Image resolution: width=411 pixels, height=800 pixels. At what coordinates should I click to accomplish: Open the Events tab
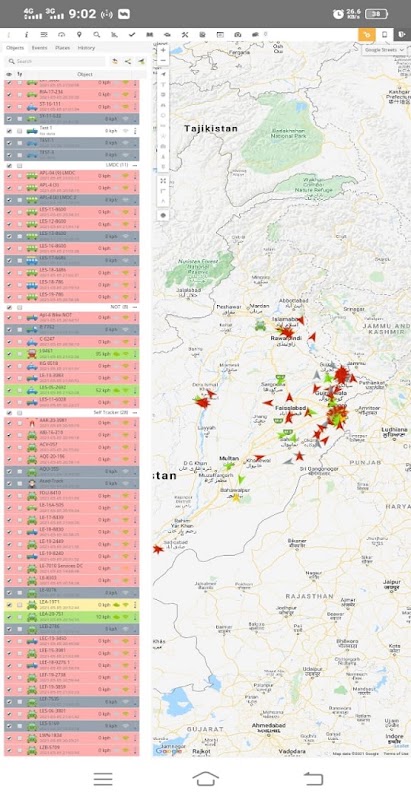pos(39,48)
